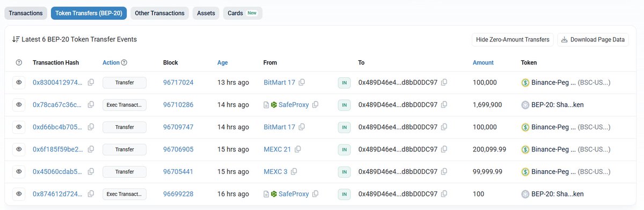This screenshot has width=644, height=210.
Task: Copy transaction hash 0x6f185f59be2
Action: click(91, 149)
